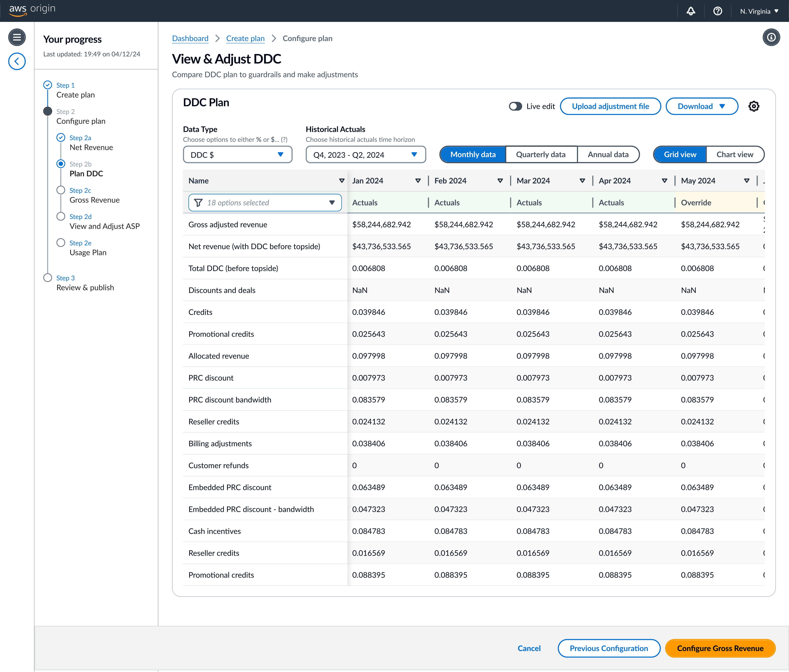Switch to Chart view
Viewport: 789px width, 672px height.
tap(735, 155)
